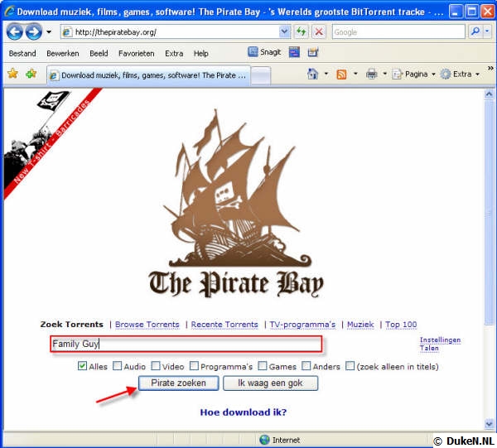Show more toolbar items chevron

tap(490, 68)
